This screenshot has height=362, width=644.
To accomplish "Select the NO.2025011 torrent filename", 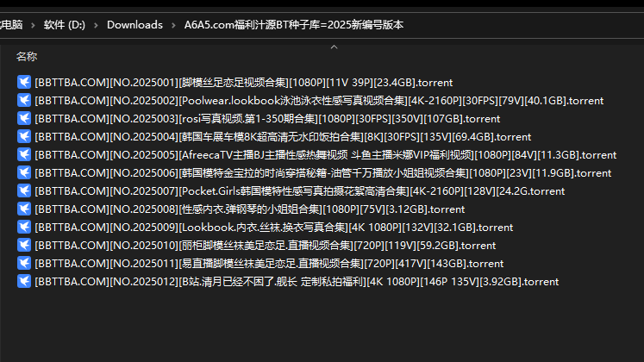I will click(269, 264).
